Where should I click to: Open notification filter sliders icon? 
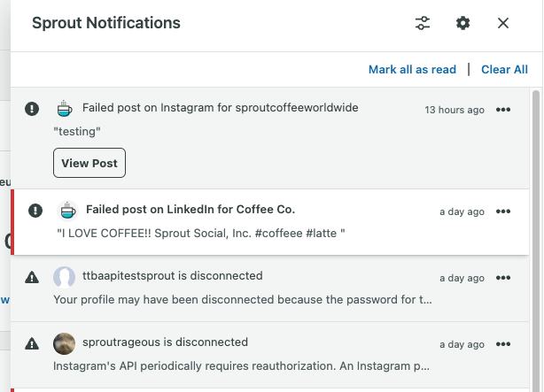pos(423,23)
